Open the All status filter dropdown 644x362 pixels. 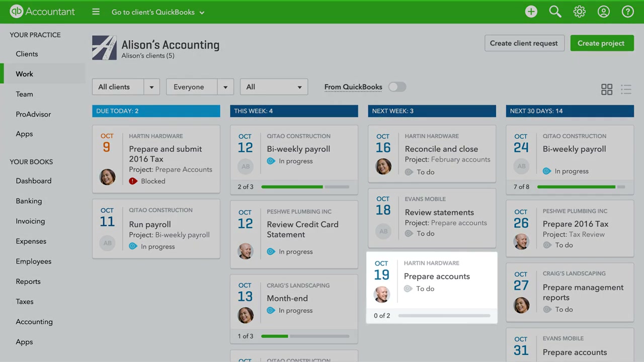tap(274, 87)
